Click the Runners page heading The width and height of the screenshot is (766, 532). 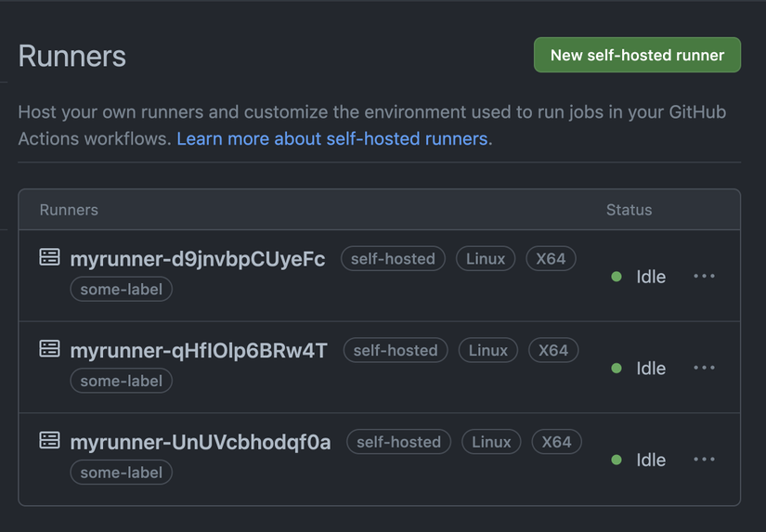point(72,56)
